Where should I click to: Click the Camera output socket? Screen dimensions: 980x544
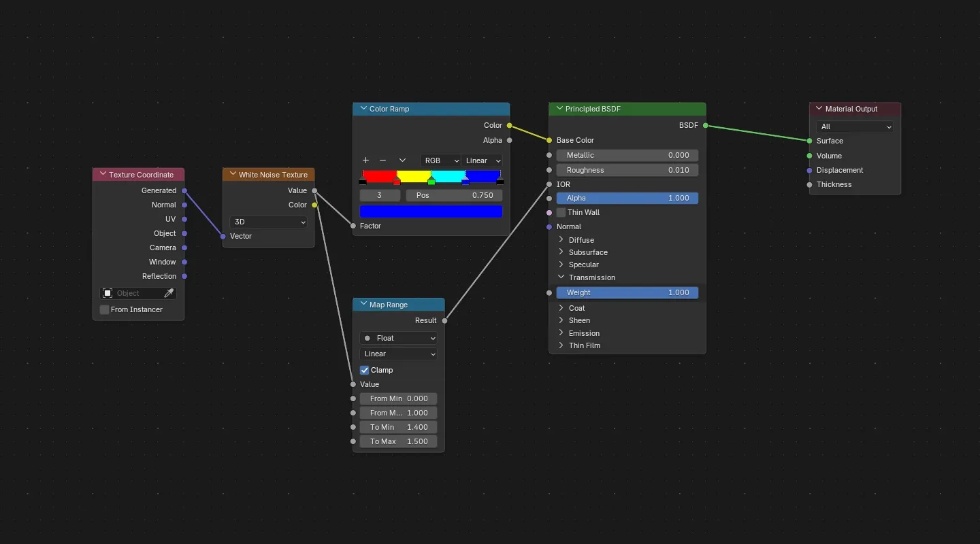coord(184,248)
